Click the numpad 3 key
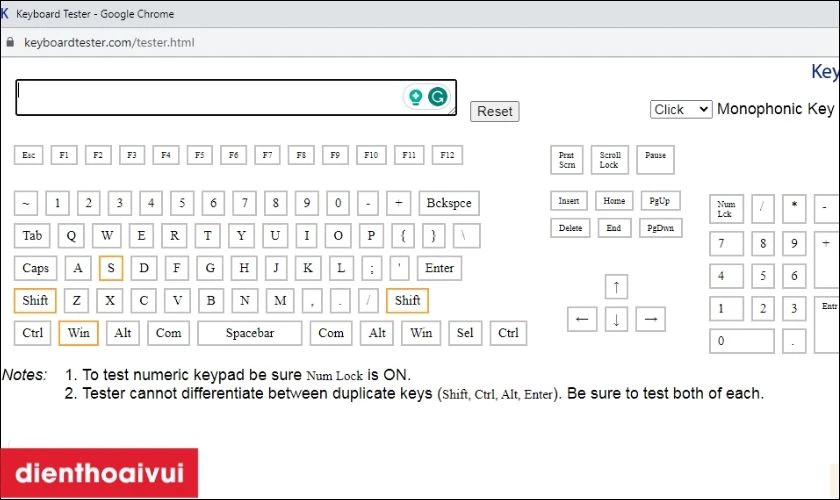This screenshot has height=500, width=840. [794, 309]
